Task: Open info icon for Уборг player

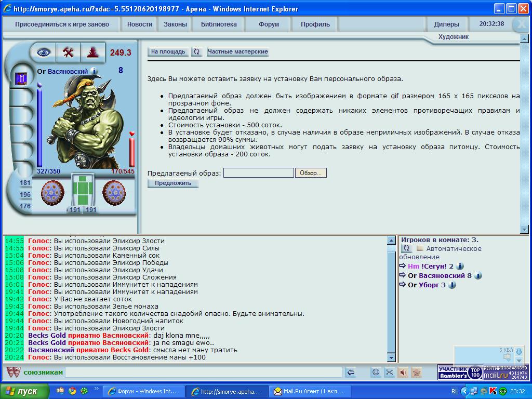Action: tap(451, 285)
